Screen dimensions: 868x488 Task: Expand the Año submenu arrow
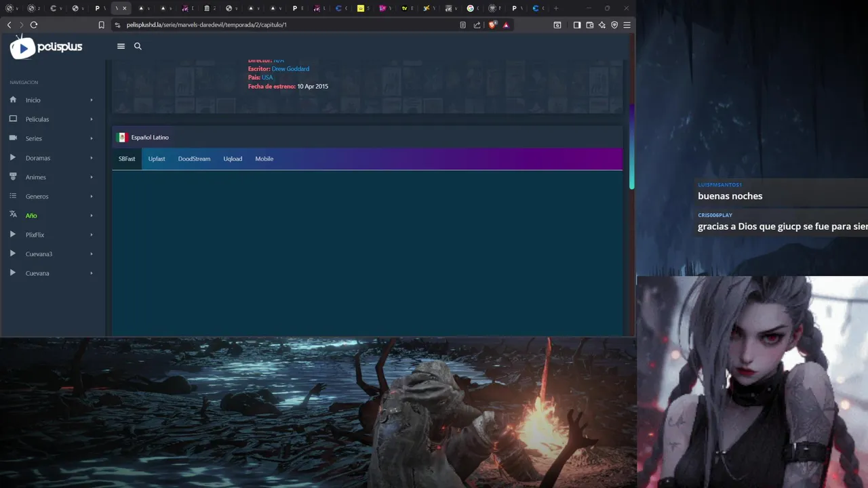92,216
